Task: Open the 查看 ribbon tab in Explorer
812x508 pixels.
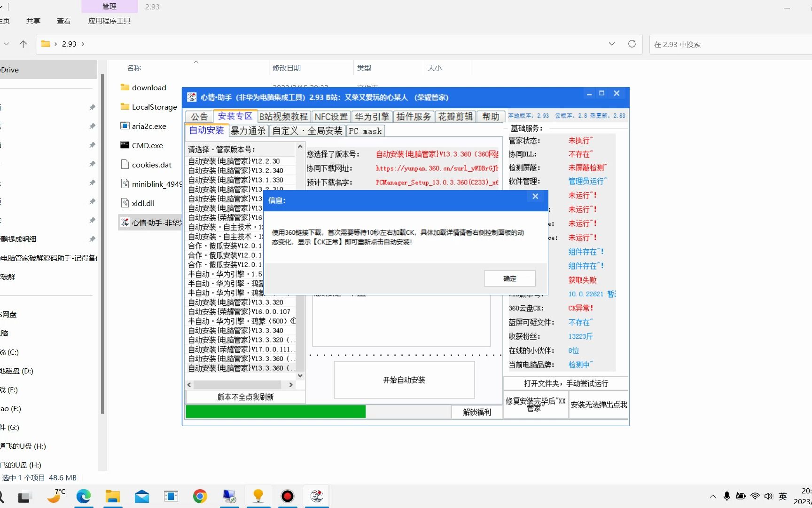Action: pos(64,21)
